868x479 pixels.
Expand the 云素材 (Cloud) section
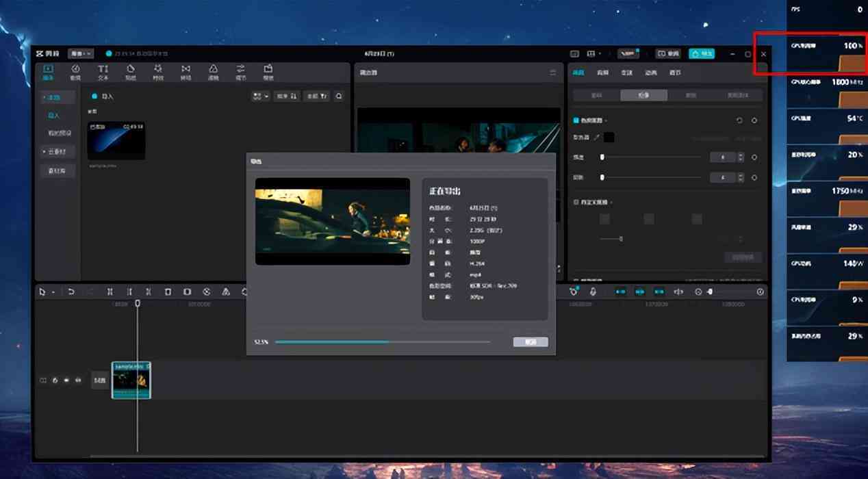57,151
